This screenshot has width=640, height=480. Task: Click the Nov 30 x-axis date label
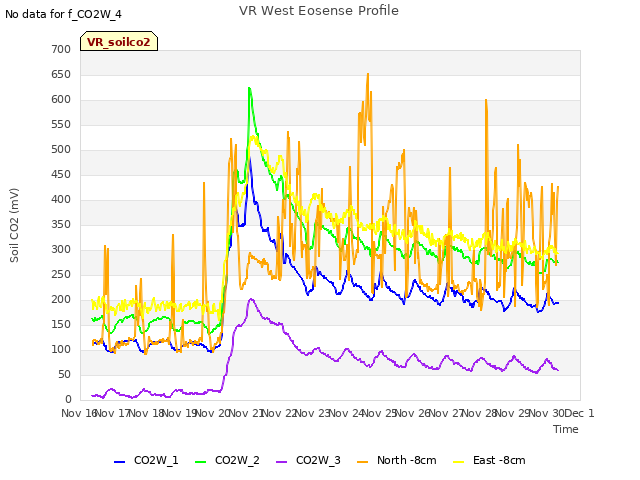(x=547, y=413)
